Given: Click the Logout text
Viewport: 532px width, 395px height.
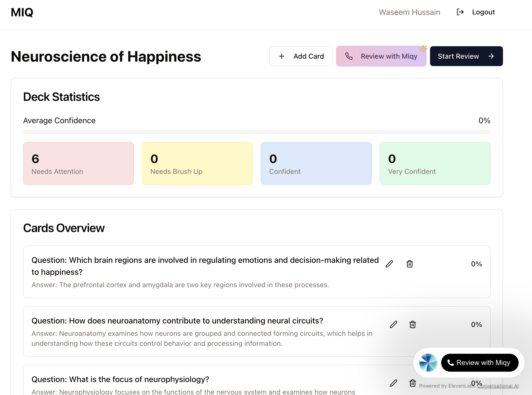Looking at the screenshot, I should (483, 12).
